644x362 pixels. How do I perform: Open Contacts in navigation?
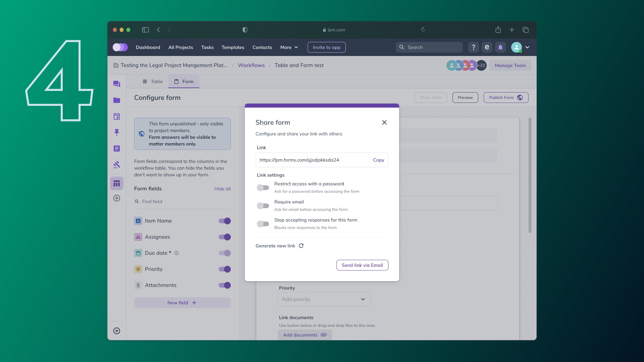pos(262,47)
